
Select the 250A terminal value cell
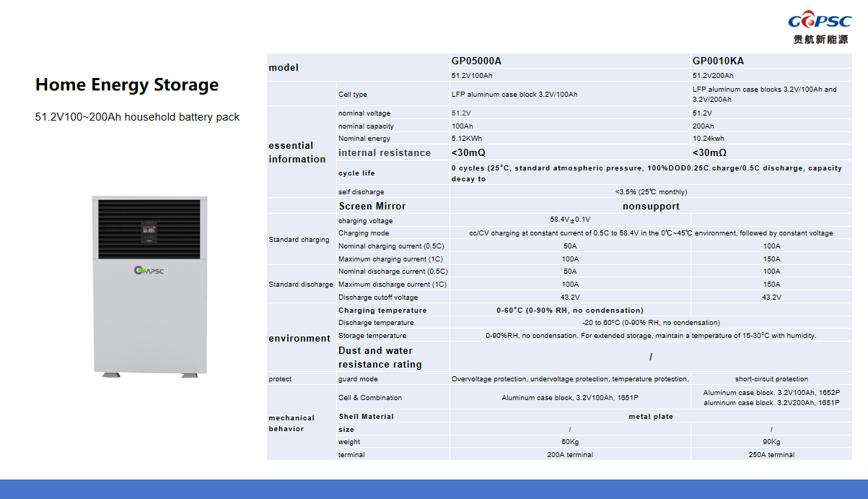pos(771,455)
